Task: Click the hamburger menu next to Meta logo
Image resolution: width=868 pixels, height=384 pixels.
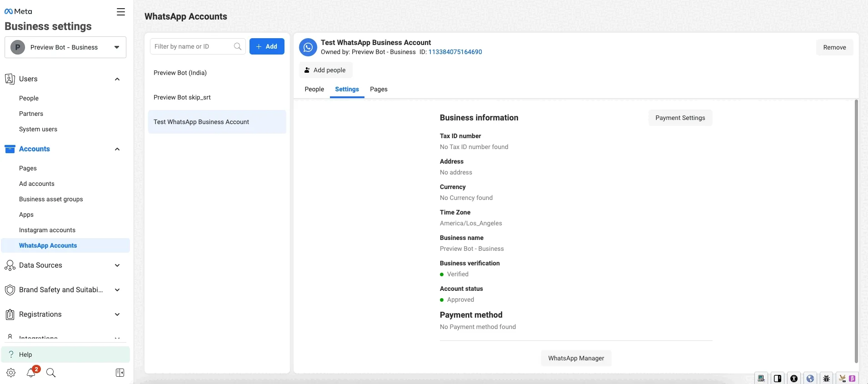Action: pos(121,12)
